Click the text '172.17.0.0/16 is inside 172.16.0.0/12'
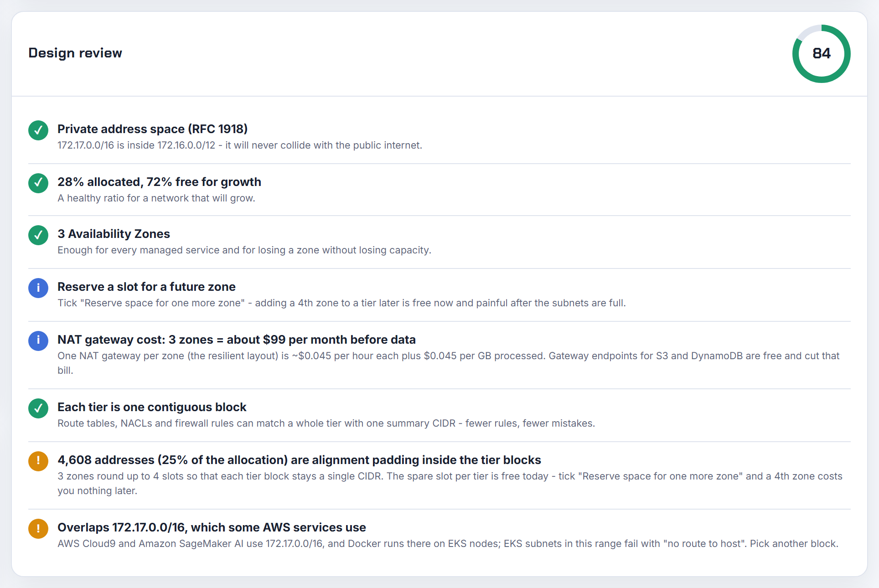879x588 pixels. tap(136, 145)
